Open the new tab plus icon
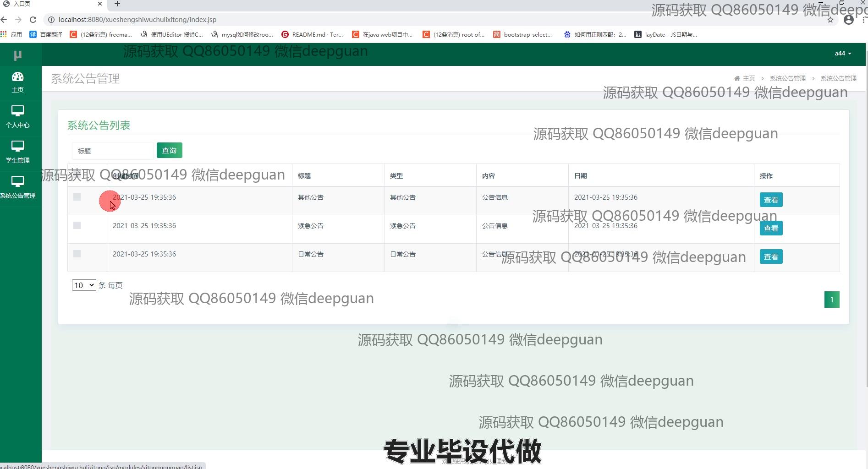Image resolution: width=868 pixels, height=469 pixels. pyautogui.click(x=117, y=4)
